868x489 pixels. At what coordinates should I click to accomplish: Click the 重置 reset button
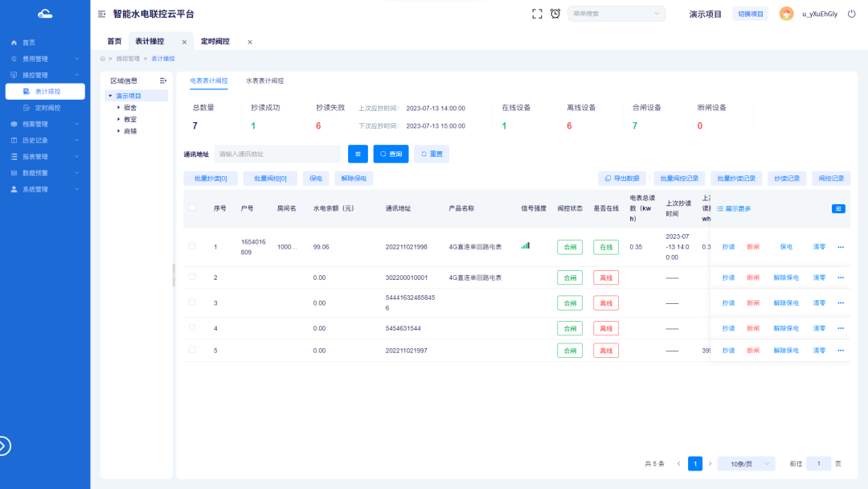pyautogui.click(x=432, y=154)
